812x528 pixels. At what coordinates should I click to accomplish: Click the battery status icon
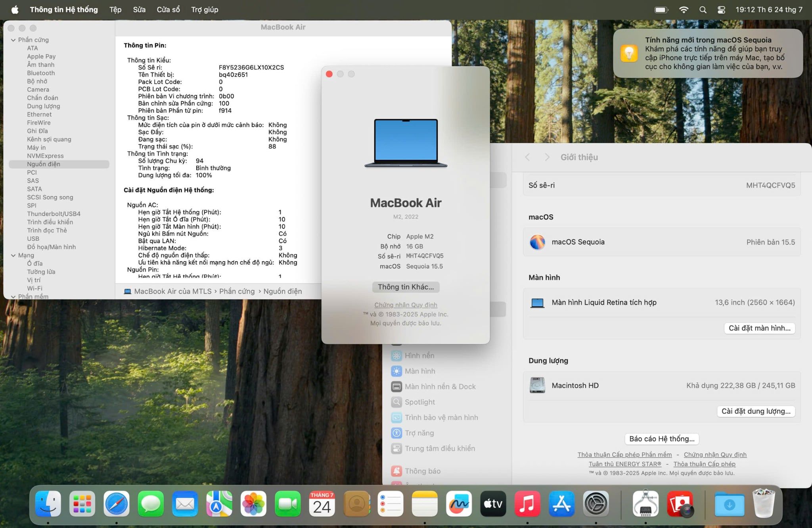661,10
